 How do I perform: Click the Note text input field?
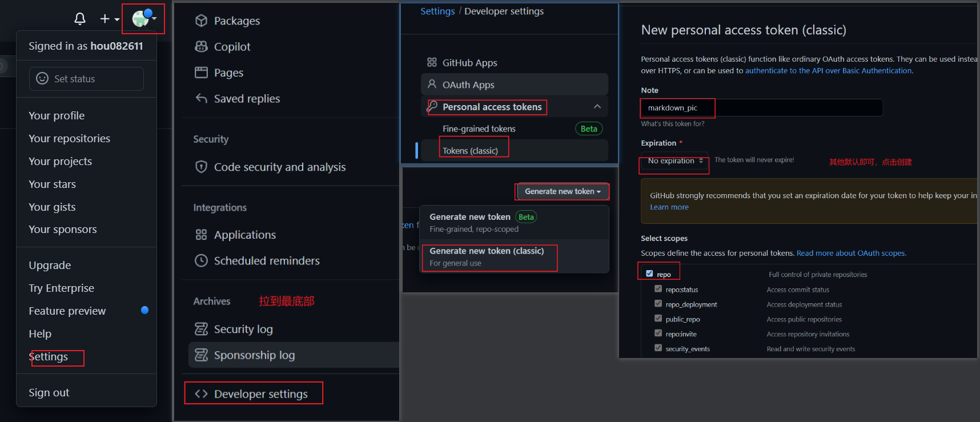[x=761, y=108]
